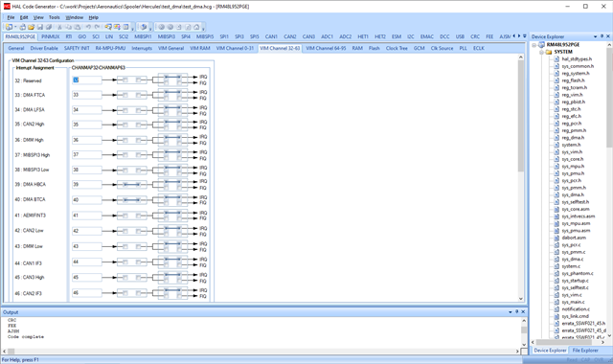The height and width of the screenshot is (364, 613).
Task: Click the file icon beside hal_stdtypes.h
Action: pyautogui.click(x=556, y=59)
